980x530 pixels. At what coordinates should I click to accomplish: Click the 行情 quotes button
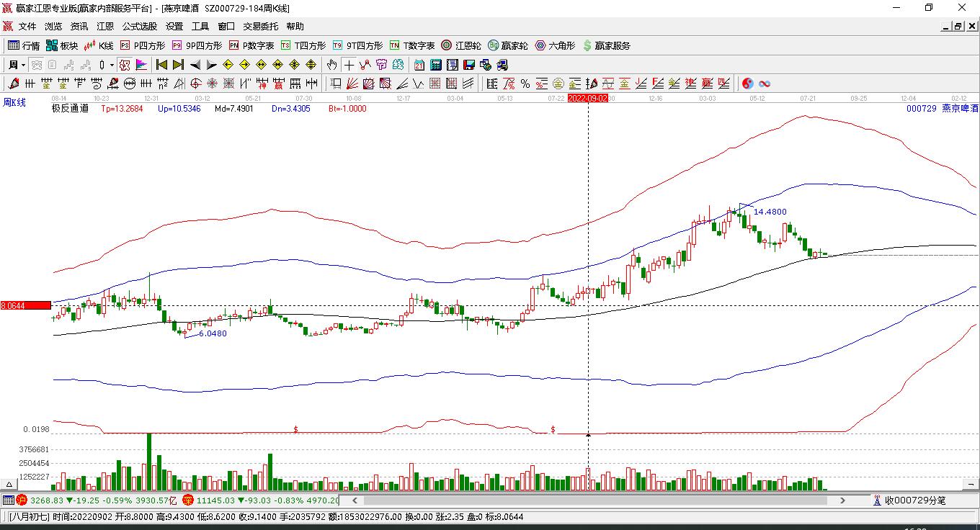(x=24, y=45)
